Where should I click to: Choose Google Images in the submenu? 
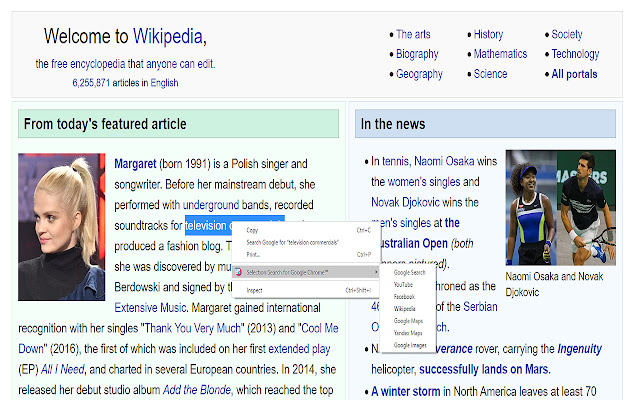(410, 345)
